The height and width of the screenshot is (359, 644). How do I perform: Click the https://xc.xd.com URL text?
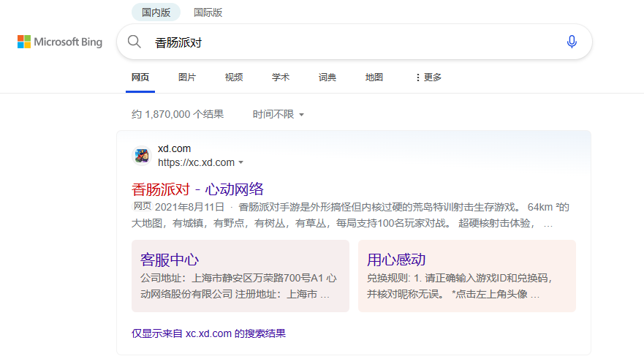[x=197, y=162]
